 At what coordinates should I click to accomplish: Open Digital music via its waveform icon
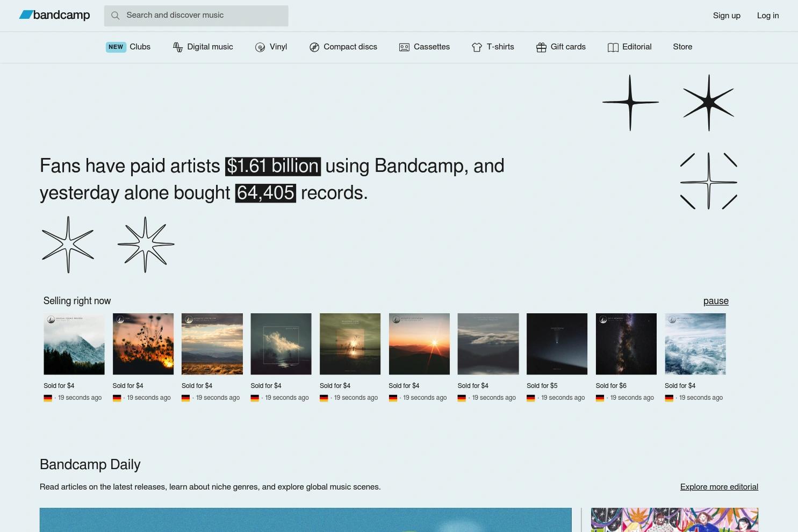tap(178, 47)
